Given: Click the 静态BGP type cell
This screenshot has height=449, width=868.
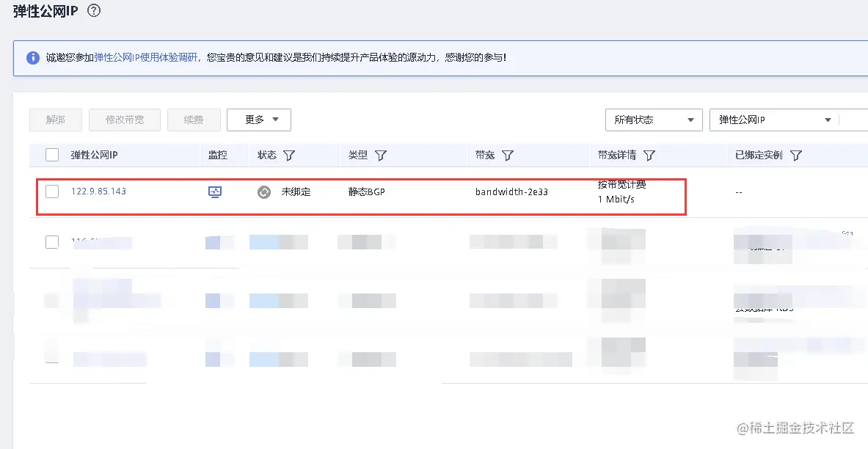Looking at the screenshot, I should point(366,192).
